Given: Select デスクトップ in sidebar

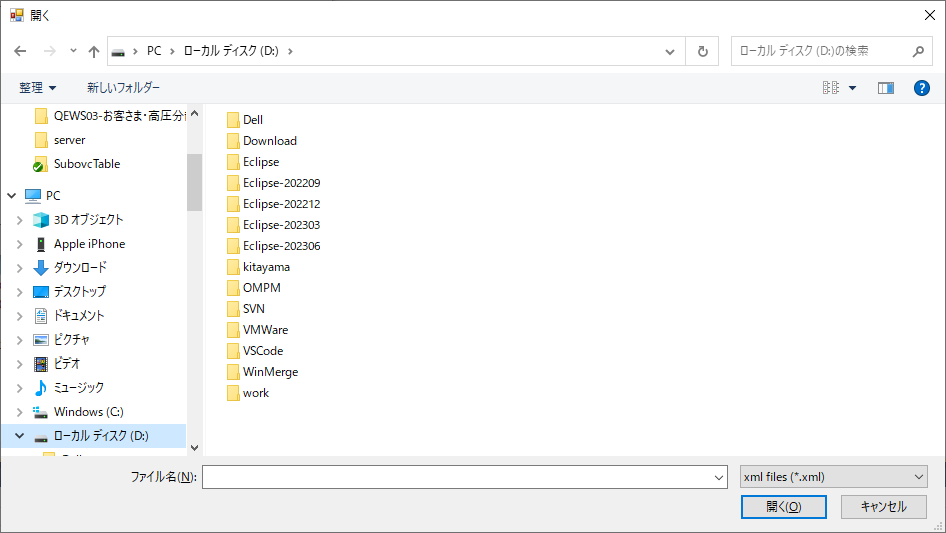Looking at the screenshot, I should [x=79, y=292].
